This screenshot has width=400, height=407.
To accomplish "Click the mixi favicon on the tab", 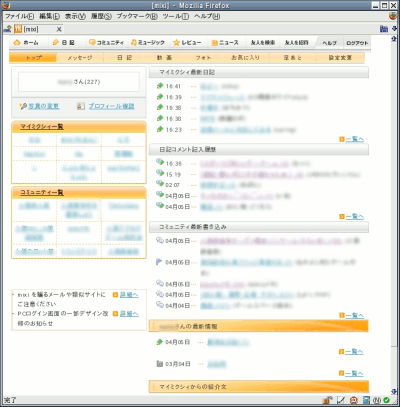I will click(x=18, y=29).
